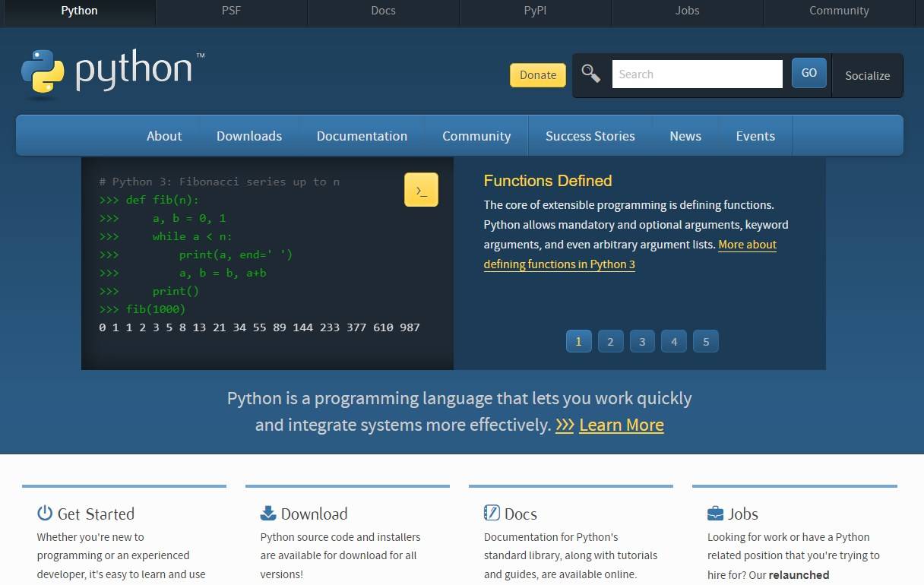Click the Get Started power icon
Image resolution: width=924 pixels, height=585 pixels.
pyautogui.click(x=45, y=513)
